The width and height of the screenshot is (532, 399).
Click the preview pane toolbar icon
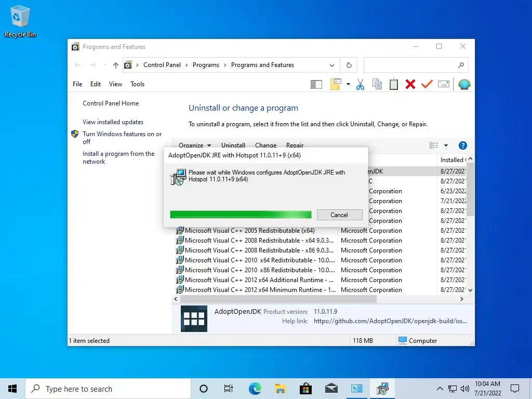pyautogui.click(x=316, y=85)
